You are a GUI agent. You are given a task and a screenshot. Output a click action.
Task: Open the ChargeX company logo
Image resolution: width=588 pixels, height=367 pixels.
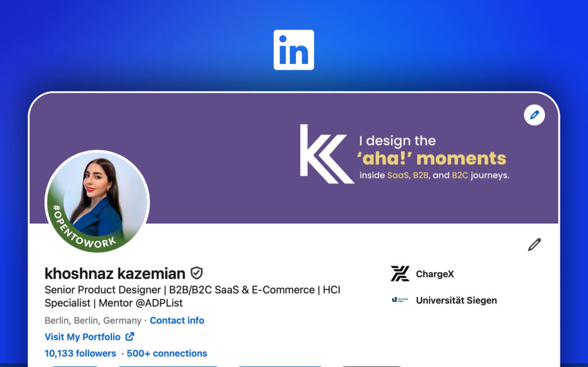[400, 274]
